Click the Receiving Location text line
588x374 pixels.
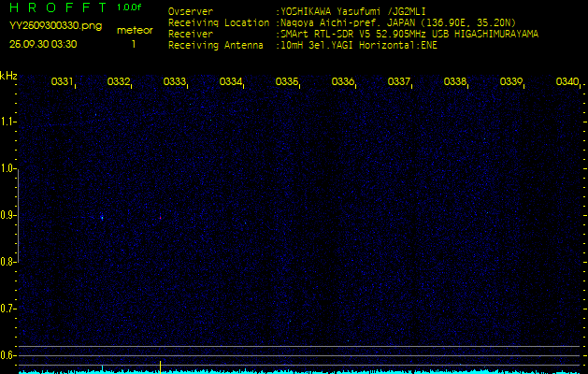tap(342, 22)
